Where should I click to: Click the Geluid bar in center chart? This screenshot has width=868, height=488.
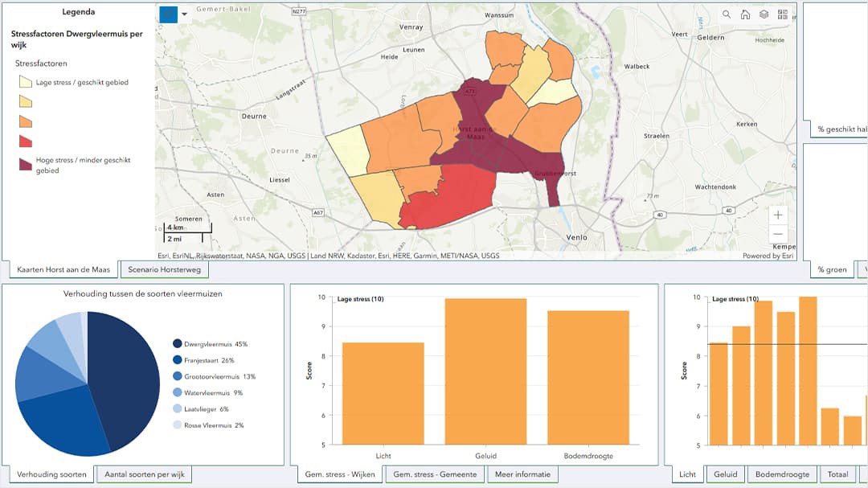pos(485,371)
